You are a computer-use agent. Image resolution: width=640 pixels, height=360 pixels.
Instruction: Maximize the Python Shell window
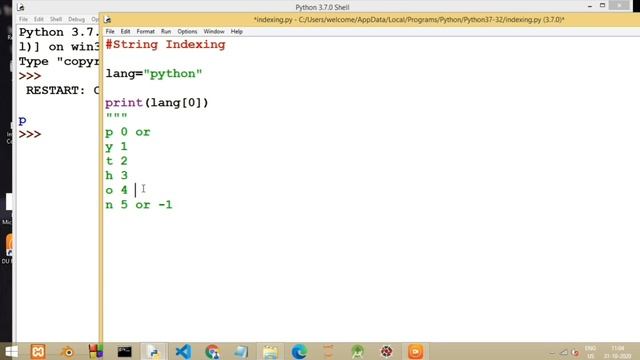[602, 6]
